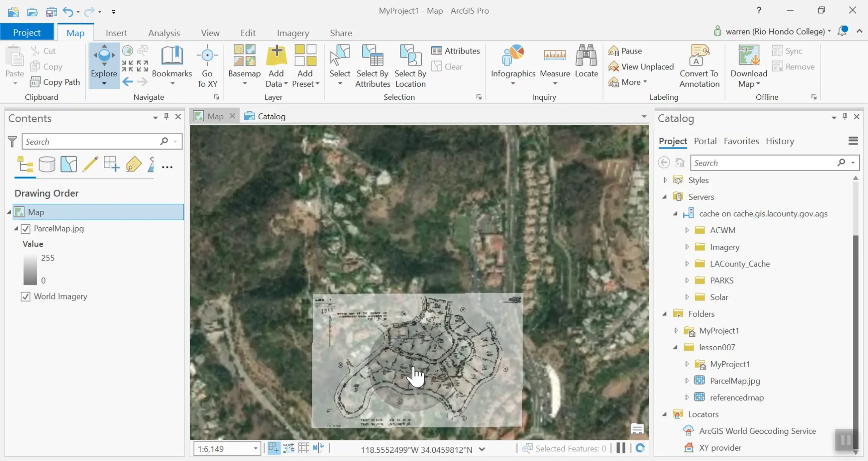Open the Project backstage button
Viewport: 868px width, 461px height.
pyautogui.click(x=27, y=33)
